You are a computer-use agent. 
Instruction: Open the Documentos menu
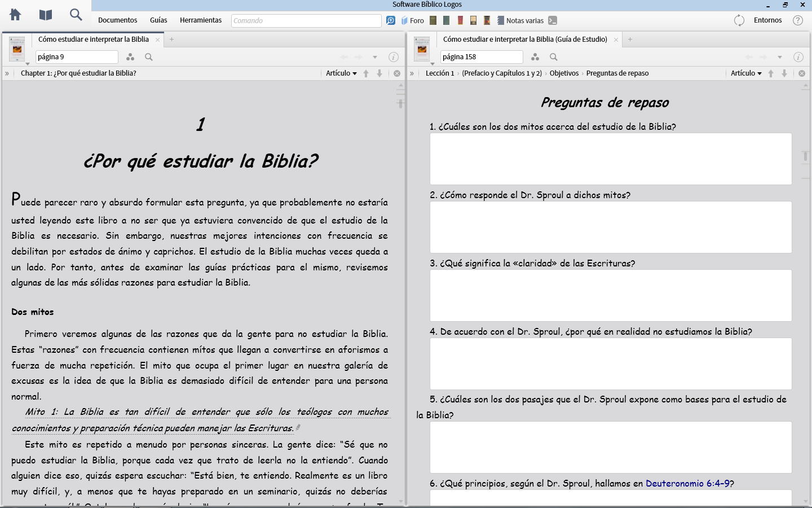pyautogui.click(x=118, y=20)
